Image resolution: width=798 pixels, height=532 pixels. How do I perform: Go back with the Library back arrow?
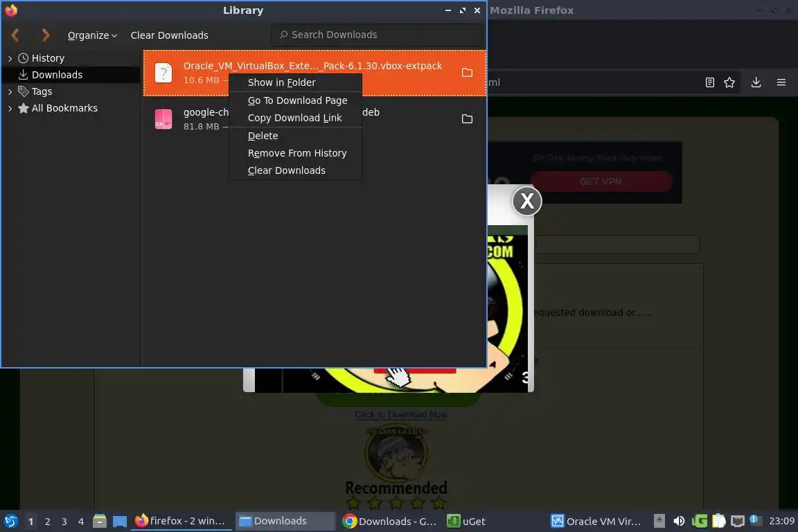pos(15,35)
